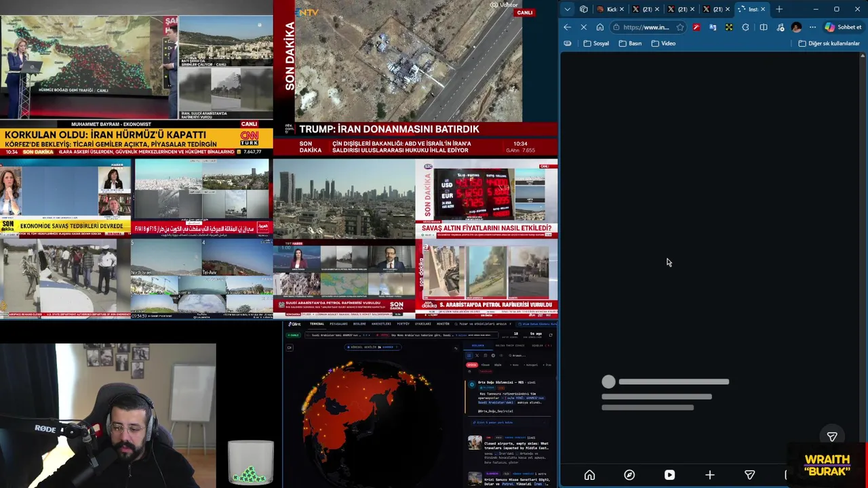The height and width of the screenshot is (488, 868).
Task: Go to Instagram home in bottom nav
Action: click(x=589, y=475)
